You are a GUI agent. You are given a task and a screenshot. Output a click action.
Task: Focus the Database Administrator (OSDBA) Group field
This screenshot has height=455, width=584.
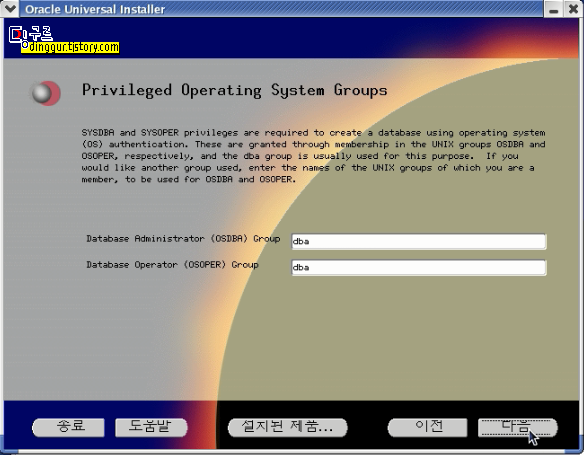click(x=419, y=241)
